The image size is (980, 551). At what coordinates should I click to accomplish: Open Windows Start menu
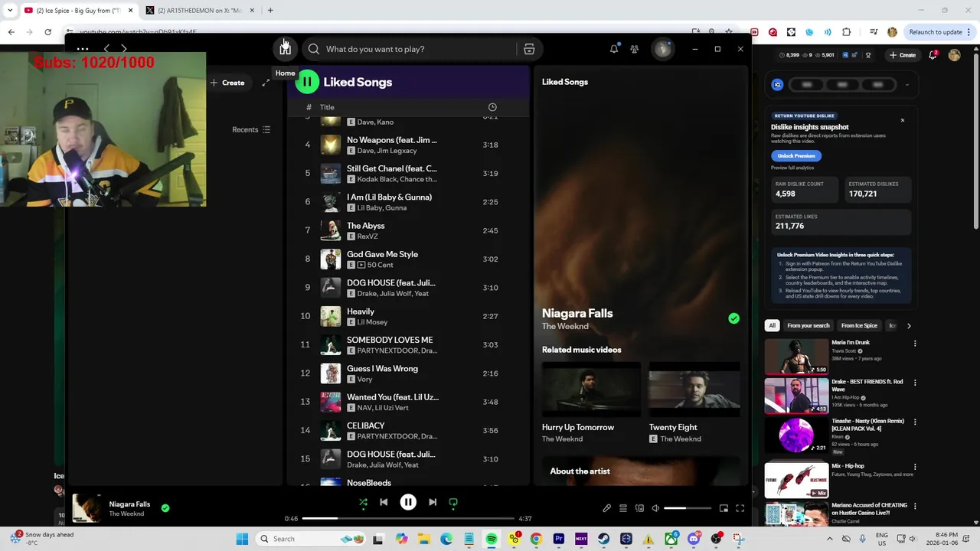[x=242, y=539]
